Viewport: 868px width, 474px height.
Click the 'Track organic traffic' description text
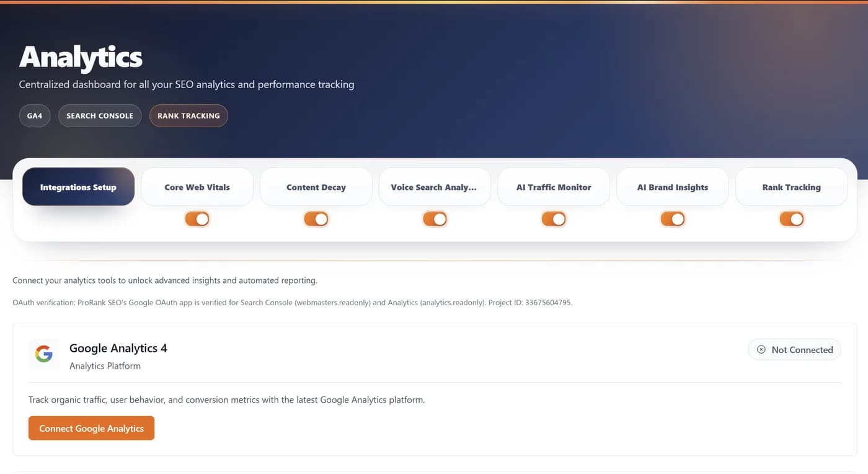[226, 400]
